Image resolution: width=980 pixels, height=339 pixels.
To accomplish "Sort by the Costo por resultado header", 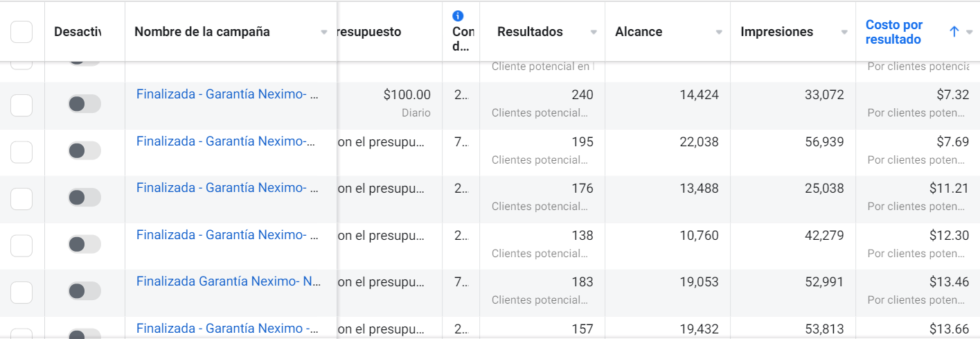I will (x=894, y=32).
